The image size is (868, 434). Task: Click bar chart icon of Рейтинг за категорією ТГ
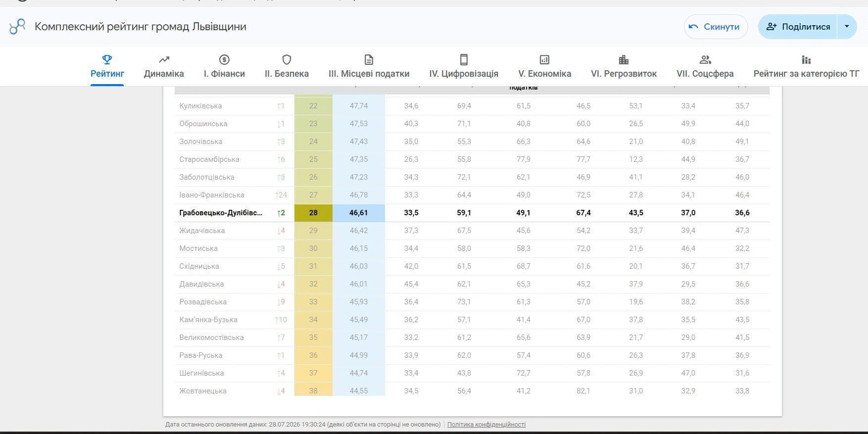806,60
